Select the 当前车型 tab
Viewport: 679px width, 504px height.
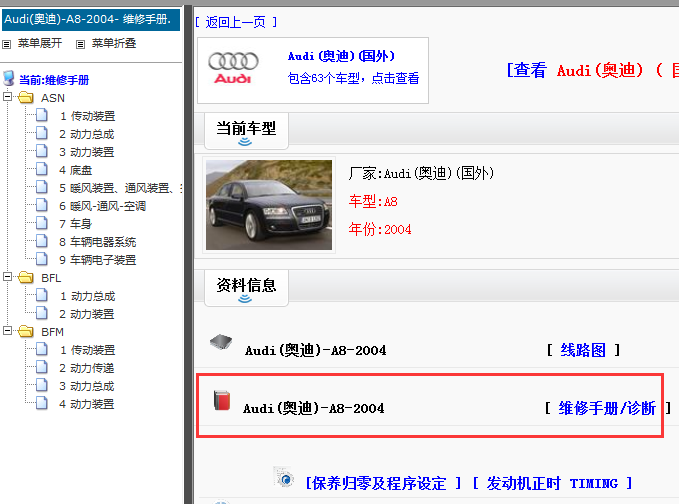coord(246,131)
